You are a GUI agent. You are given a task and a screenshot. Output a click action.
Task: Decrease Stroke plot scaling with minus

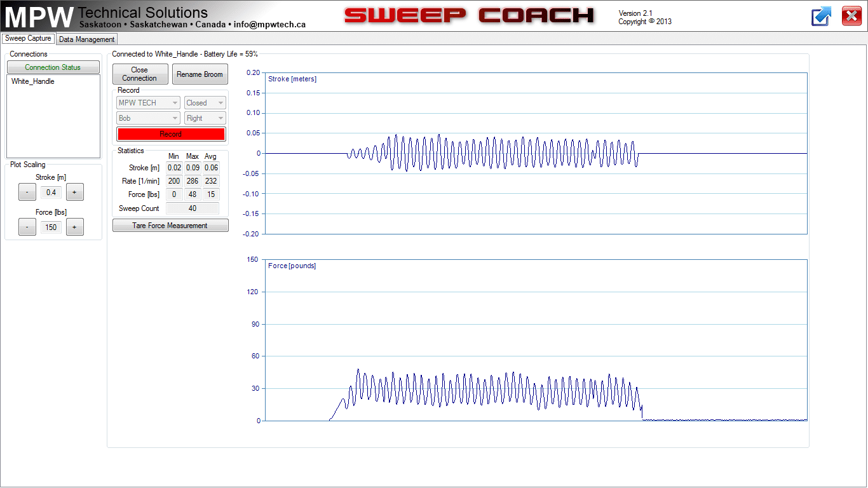tap(27, 193)
